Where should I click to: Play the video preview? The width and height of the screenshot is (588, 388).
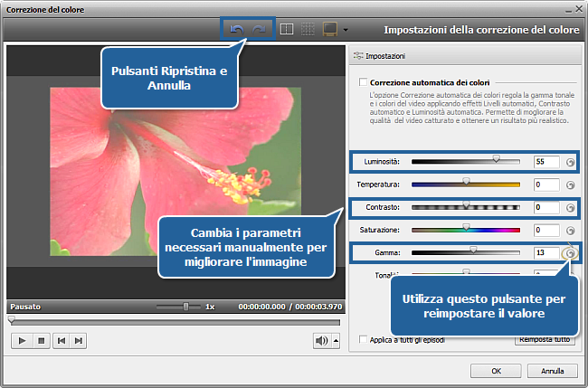point(21,340)
